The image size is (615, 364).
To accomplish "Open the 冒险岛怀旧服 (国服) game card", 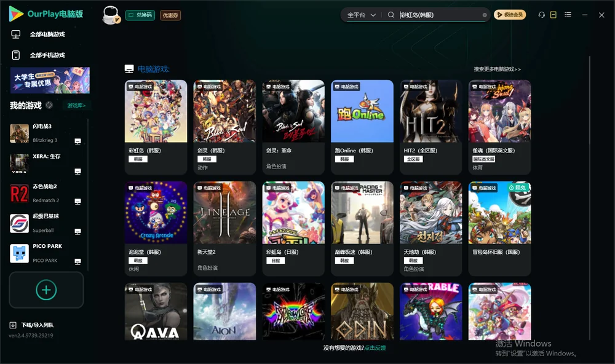I will pos(499,229).
